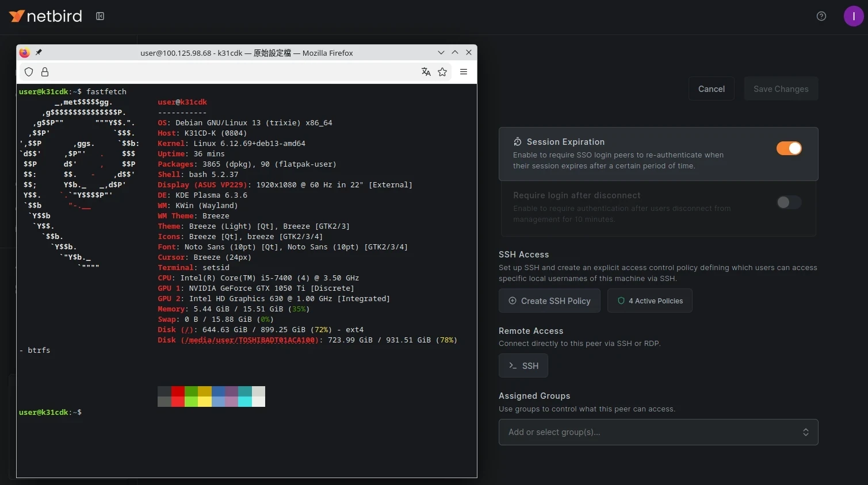Enable Require login after disconnect
Viewport: 868px width, 485px height.
(x=789, y=202)
